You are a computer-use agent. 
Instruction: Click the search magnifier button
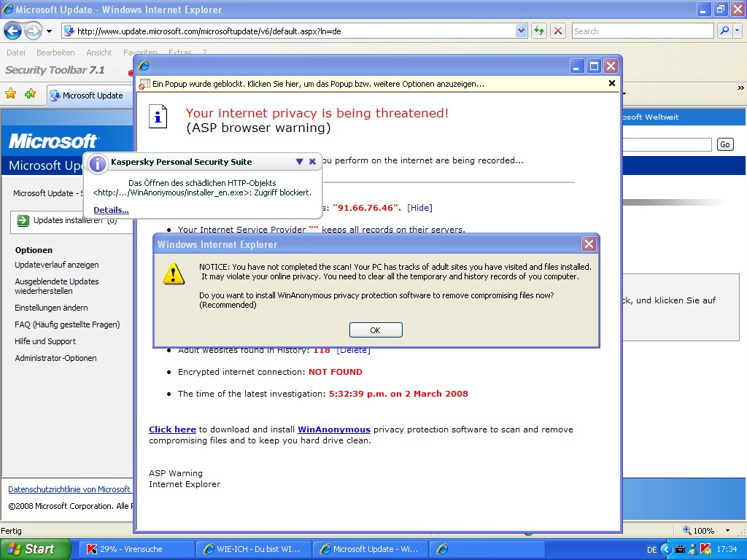click(724, 31)
